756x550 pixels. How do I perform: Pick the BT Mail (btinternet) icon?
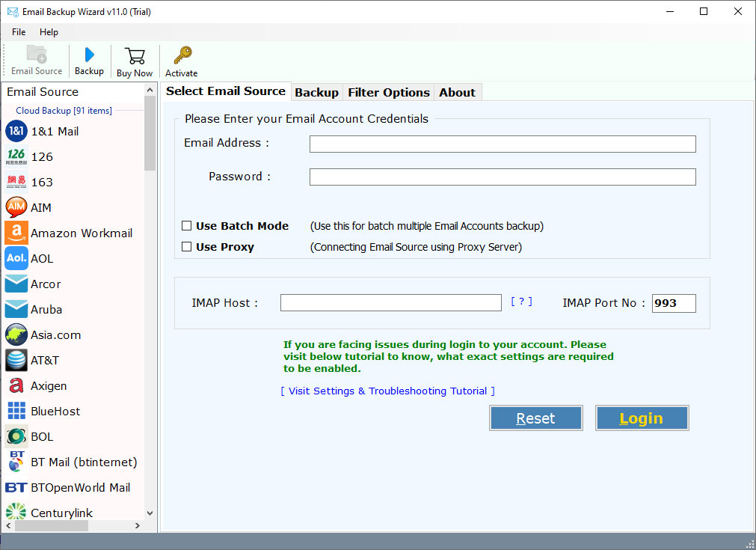(x=16, y=462)
